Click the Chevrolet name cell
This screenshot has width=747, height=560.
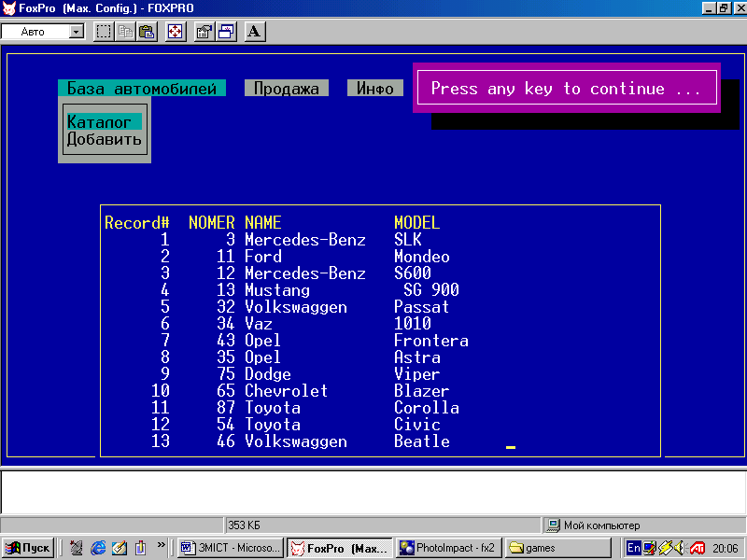pos(287,391)
